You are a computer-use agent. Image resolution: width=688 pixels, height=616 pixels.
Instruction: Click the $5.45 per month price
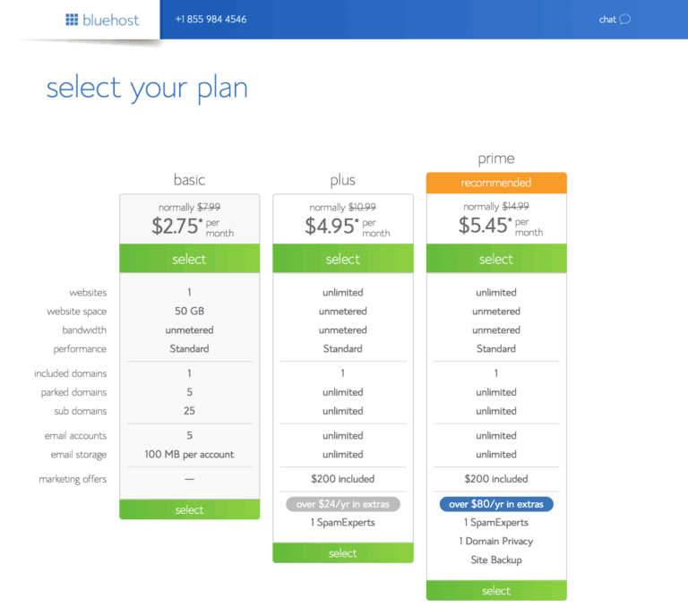coord(501,226)
